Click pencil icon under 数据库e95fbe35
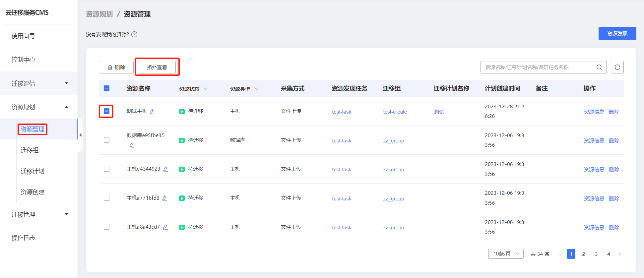This screenshot has height=278, width=644. pyautogui.click(x=132, y=145)
